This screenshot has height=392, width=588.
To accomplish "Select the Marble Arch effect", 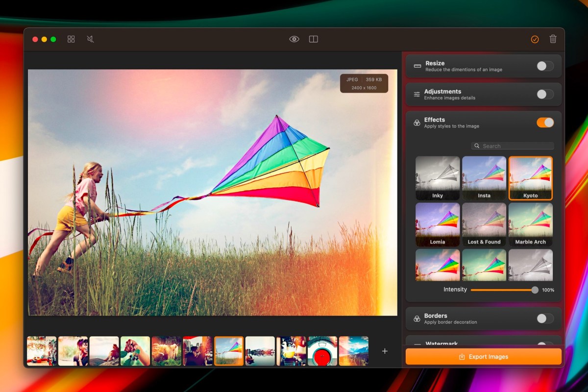I will (x=531, y=224).
